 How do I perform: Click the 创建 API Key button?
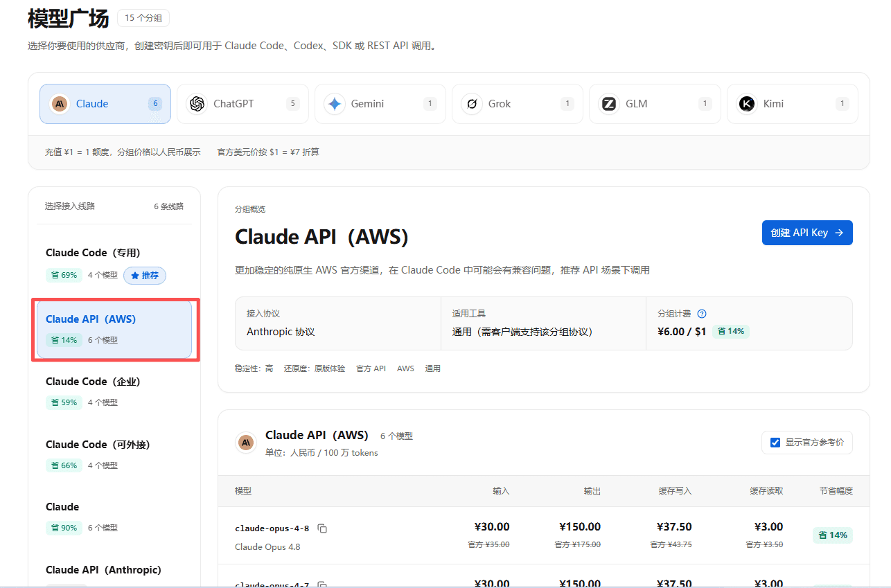(x=807, y=233)
